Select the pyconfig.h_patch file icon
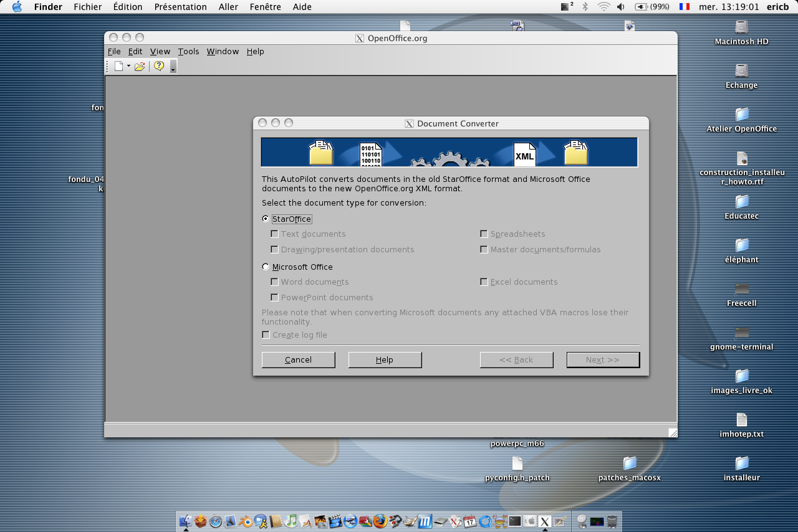The height and width of the screenshot is (532, 798). click(x=517, y=463)
